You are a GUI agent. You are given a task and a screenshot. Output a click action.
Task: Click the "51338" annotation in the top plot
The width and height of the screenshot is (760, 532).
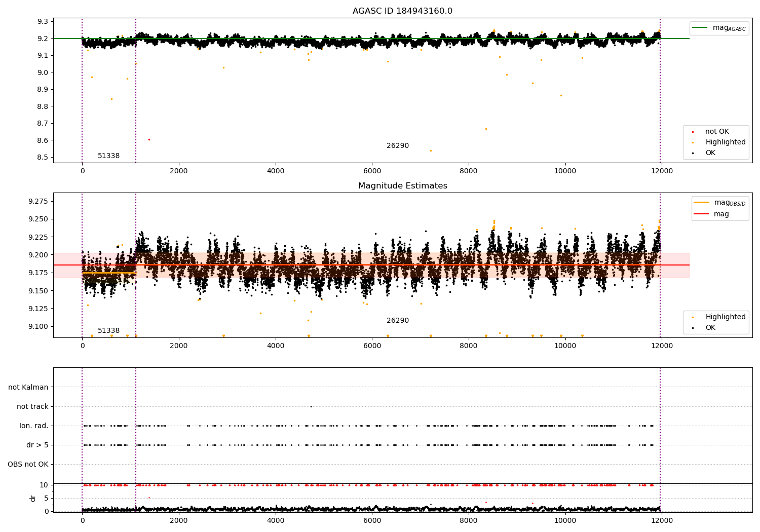pos(109,156)
